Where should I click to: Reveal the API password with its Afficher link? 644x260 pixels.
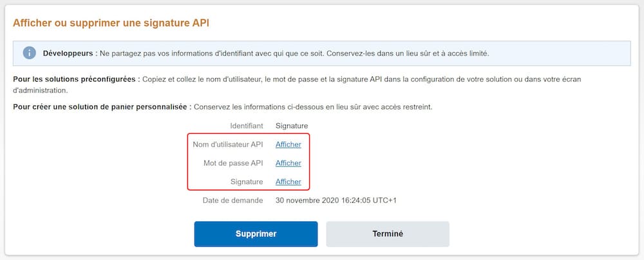[x=289, y=163]
